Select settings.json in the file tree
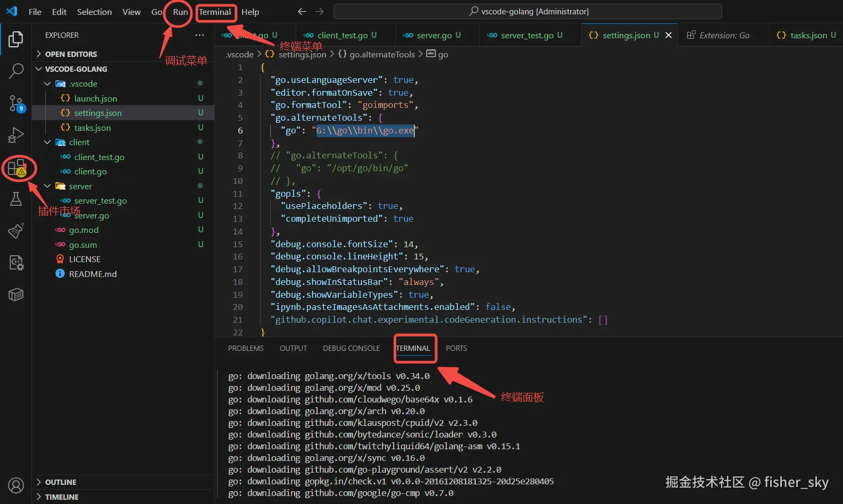Viewport: 843px width, 504px height. (123, 113)
